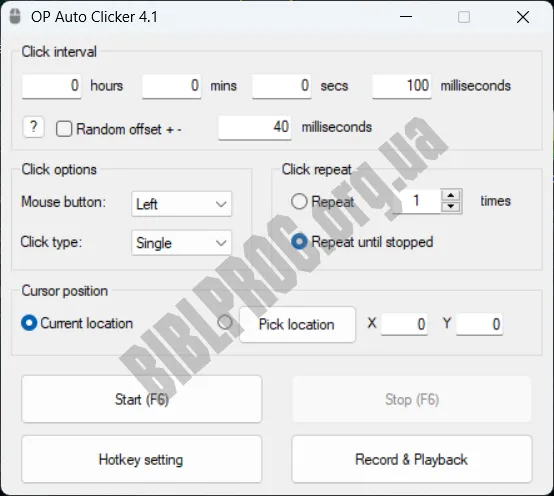
Task: Open Hotkey setting
Action: tap(142, 459)
